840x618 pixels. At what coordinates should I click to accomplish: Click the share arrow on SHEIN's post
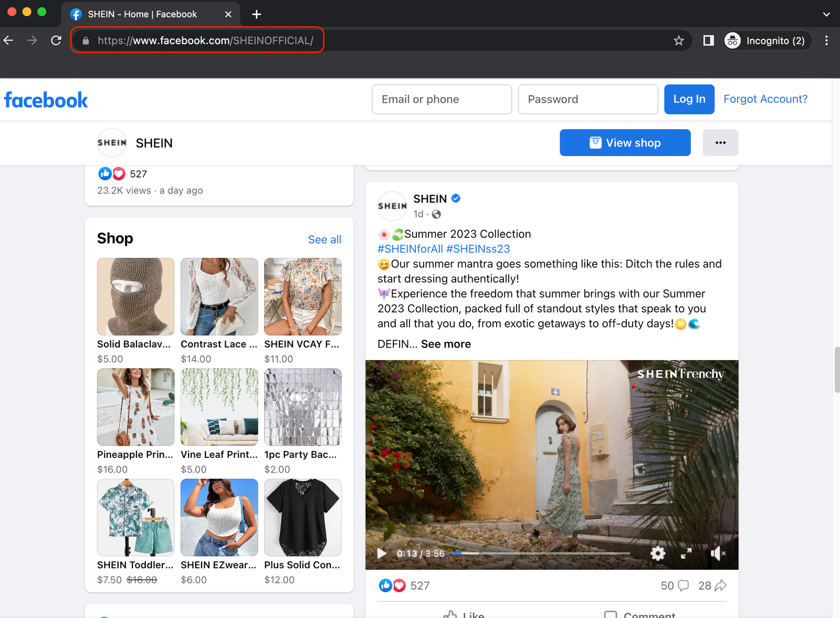click(x=720, y=585)
